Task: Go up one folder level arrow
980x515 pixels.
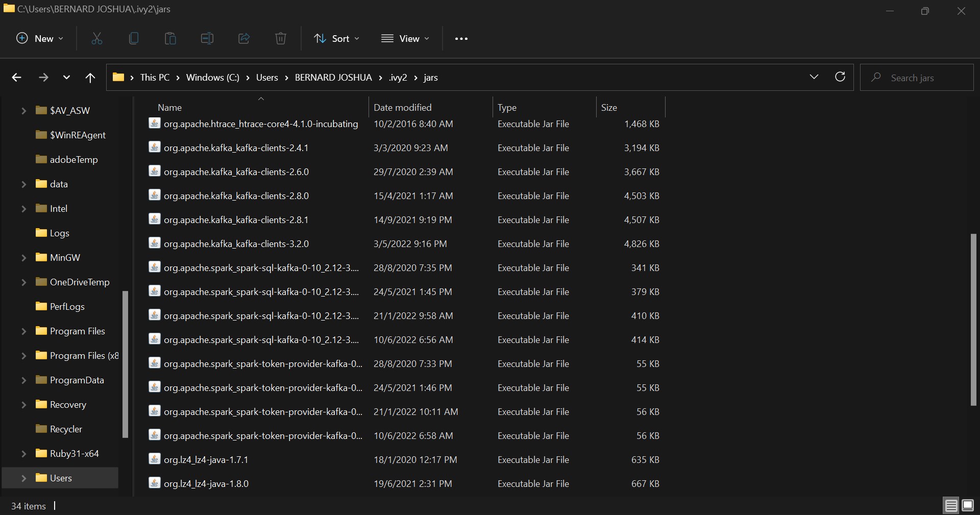Action: click(x=90, y=78)
